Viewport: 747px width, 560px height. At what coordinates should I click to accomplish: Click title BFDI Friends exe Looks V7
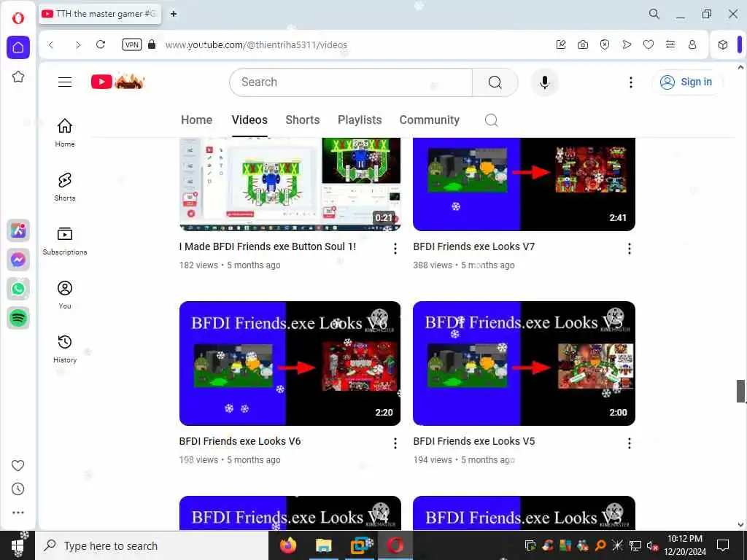474,246
